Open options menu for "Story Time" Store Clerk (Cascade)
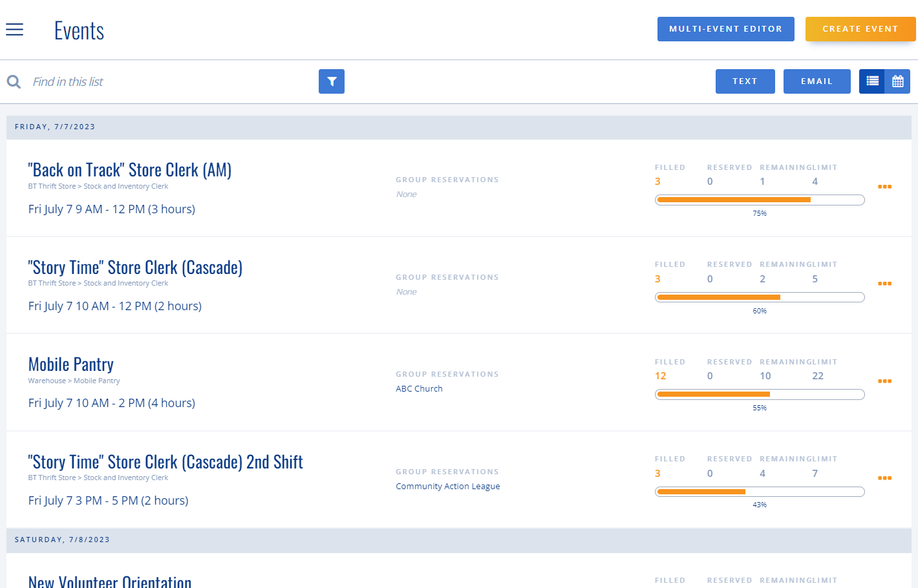Screen dimensions: 918x588 (x=884, y=284)
